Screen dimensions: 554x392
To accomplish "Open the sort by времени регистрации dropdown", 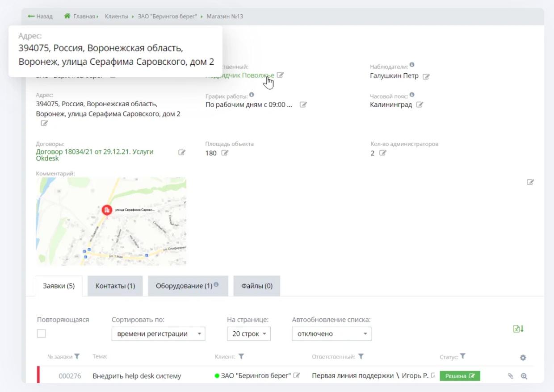I will (x=158, y=334).
